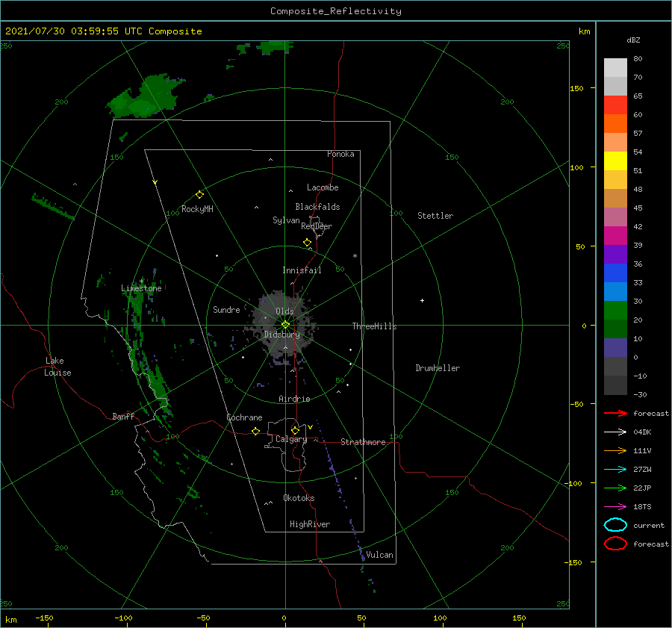The height and width of the screenshot is (628, 672).
Task: Click the Calgary city label
Action: click(x=291, y=439)
